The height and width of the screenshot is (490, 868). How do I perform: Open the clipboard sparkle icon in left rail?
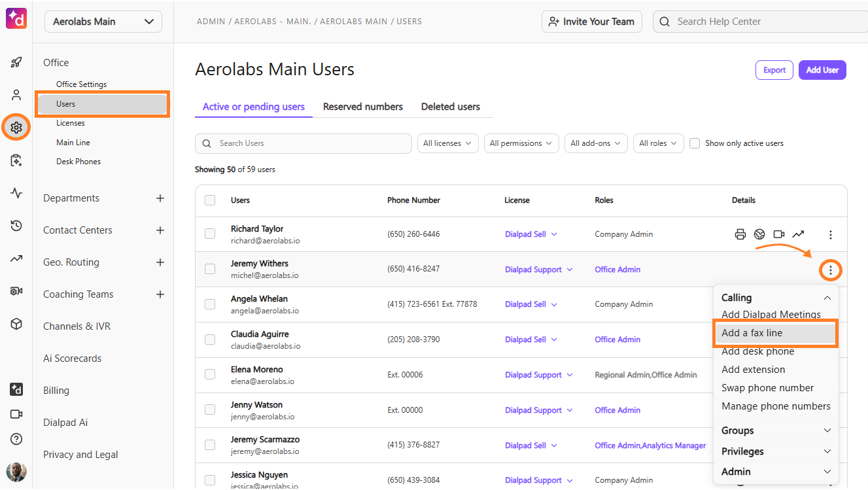pos(16,160)
